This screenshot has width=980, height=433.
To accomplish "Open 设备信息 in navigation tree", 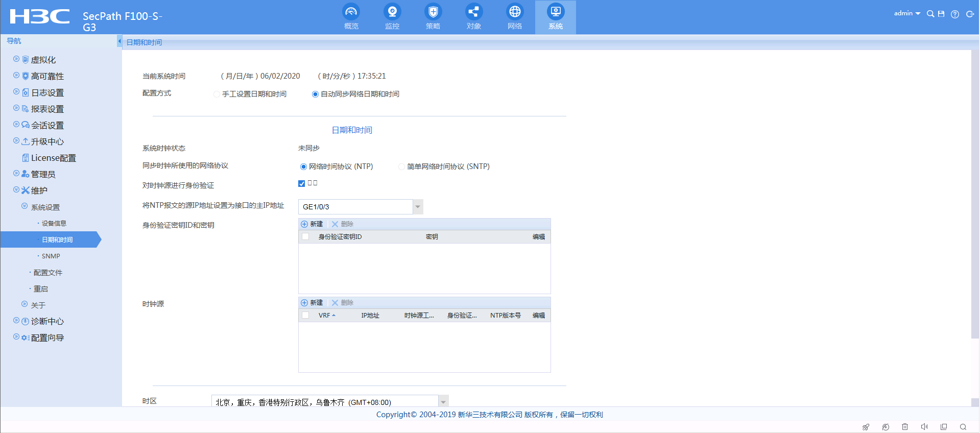I will click(x=54, y=224).
